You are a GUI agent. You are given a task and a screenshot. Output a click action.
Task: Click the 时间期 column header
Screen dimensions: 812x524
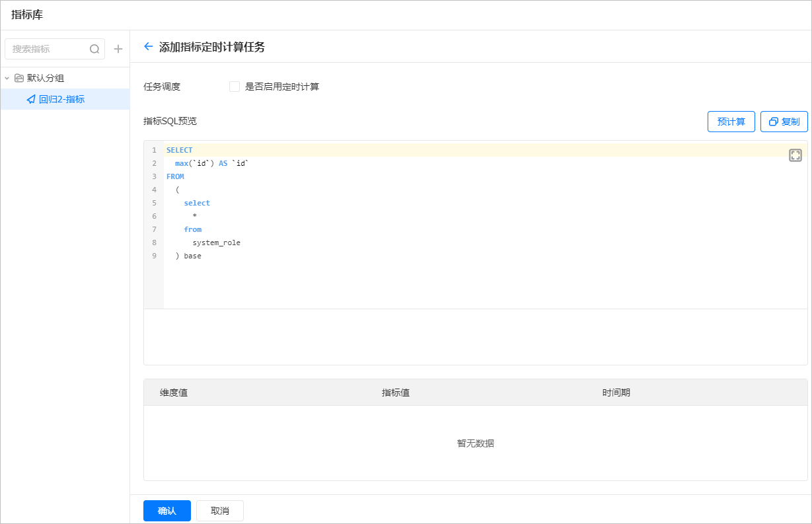pyautogui.click(x=616, y=393)
